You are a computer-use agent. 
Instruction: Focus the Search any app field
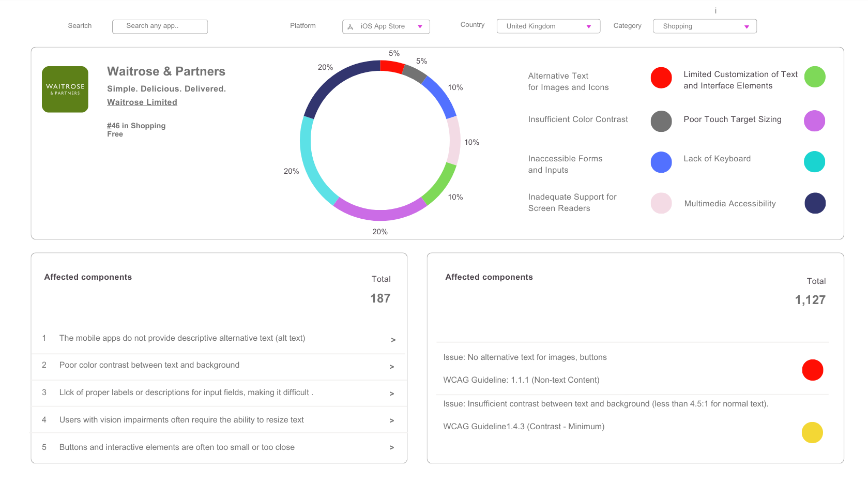160,26
